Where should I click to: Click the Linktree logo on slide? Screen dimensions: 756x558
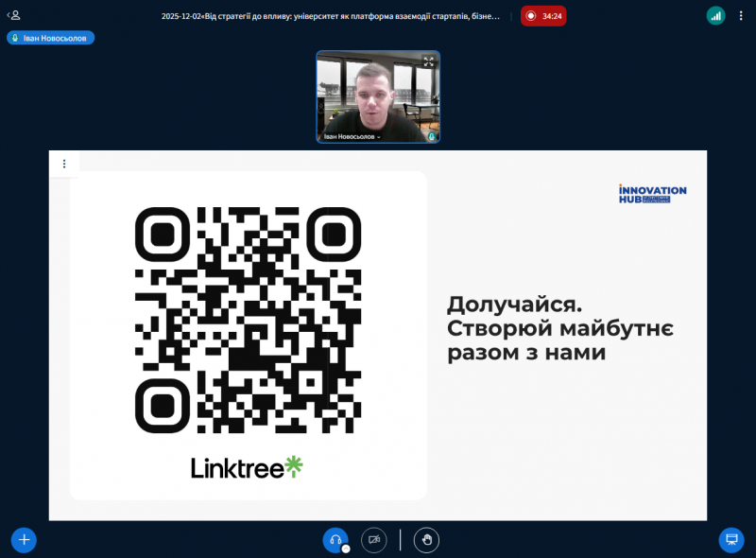[x=248, y=467]
